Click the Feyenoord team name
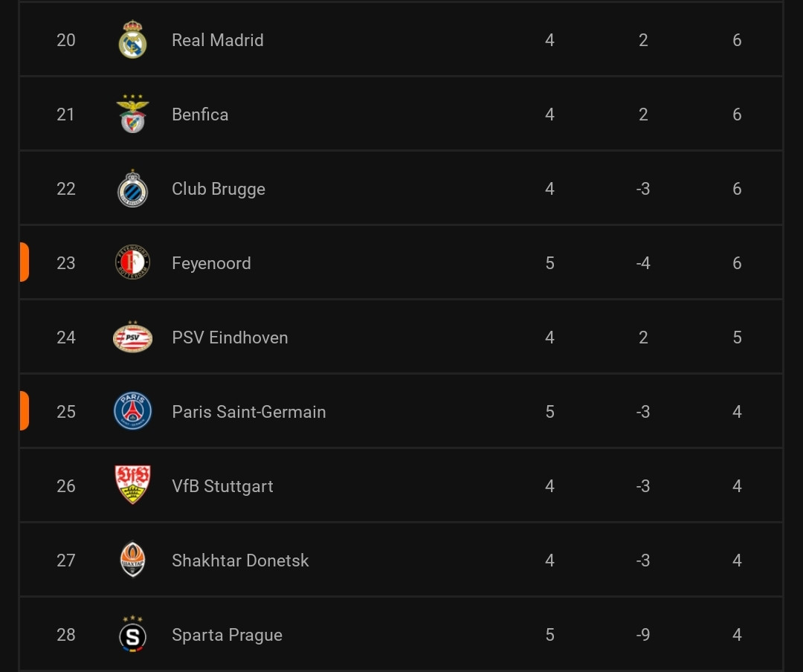 pyautogui.click(x=211, y=263)
